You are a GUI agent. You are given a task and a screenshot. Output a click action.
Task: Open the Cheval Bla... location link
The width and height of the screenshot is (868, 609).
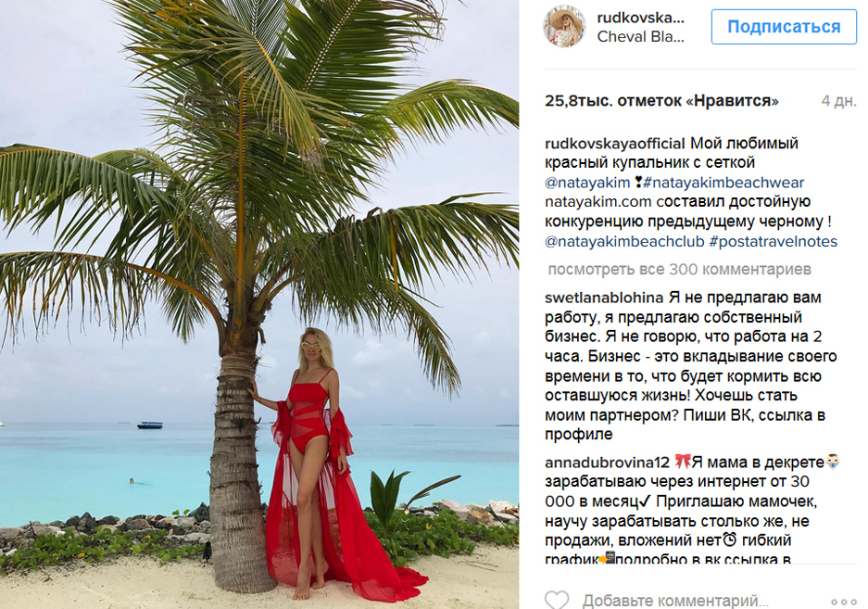pos(641,36)
